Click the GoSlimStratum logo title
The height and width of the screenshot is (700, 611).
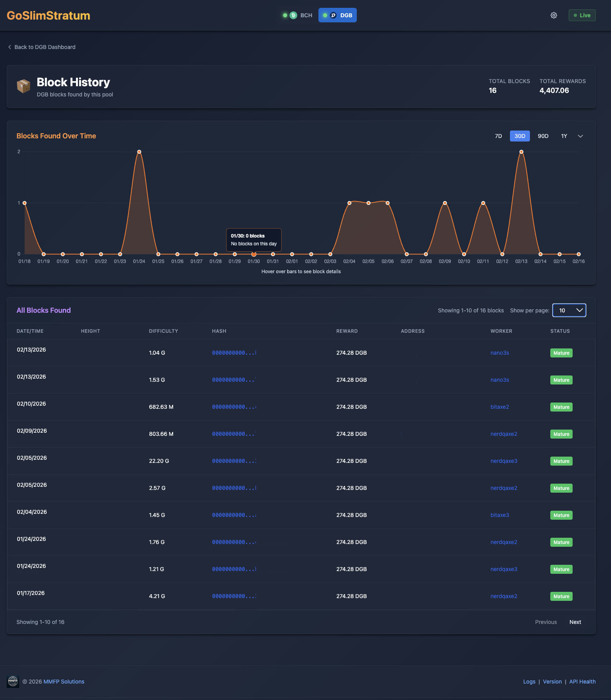click(x=49, y=15)
